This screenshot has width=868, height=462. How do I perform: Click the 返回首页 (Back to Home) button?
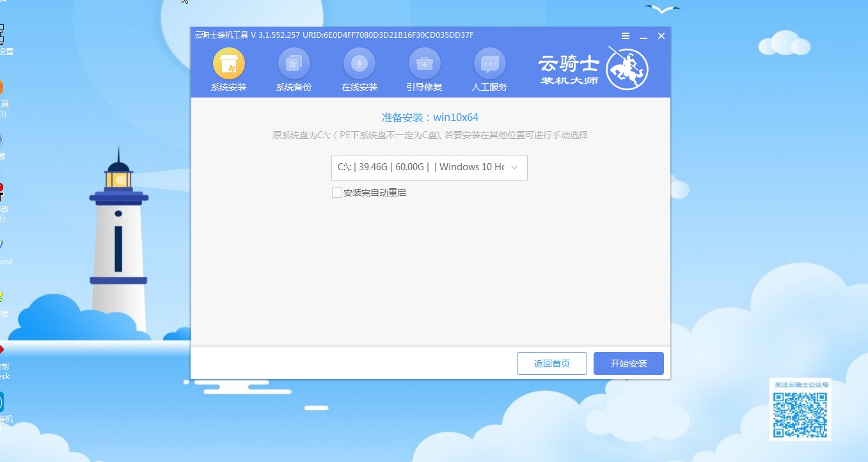tap(551, 363)
